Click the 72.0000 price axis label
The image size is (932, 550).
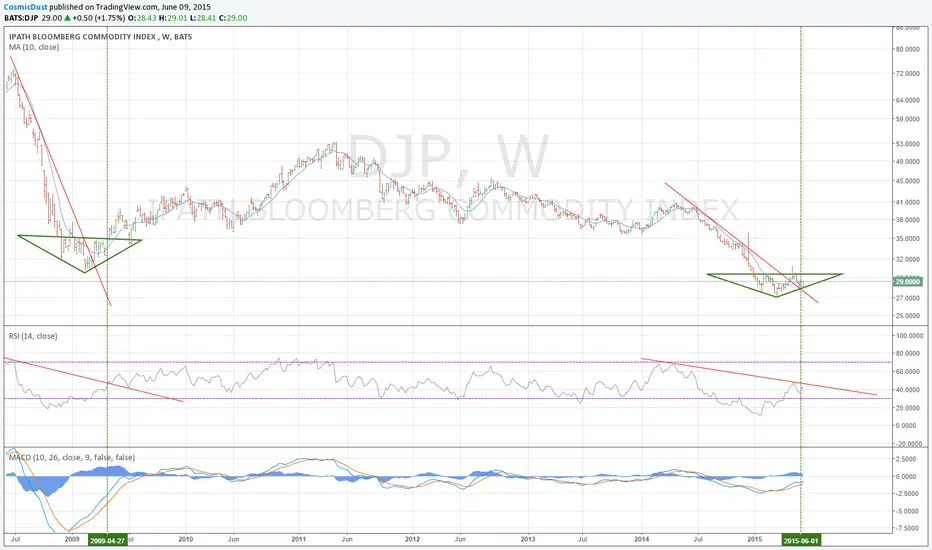(908, 74)
